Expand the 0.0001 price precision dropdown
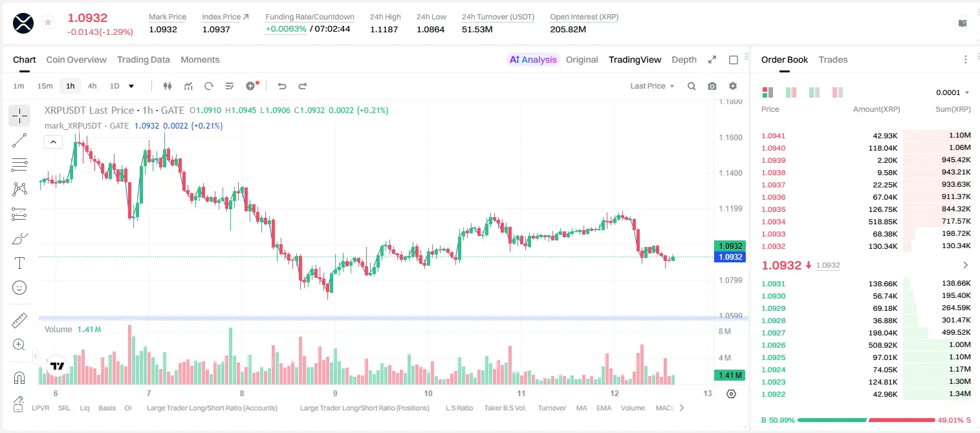The height and width of the screenshot is (433, 980). pos(953,92)
